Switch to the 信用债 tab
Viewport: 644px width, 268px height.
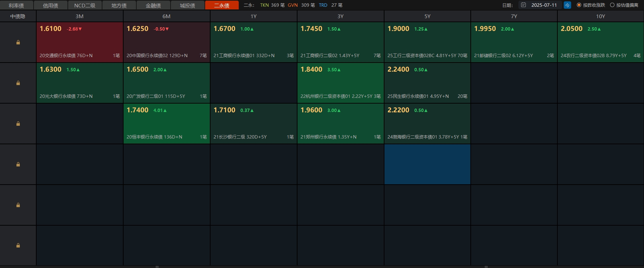(51, 5)
